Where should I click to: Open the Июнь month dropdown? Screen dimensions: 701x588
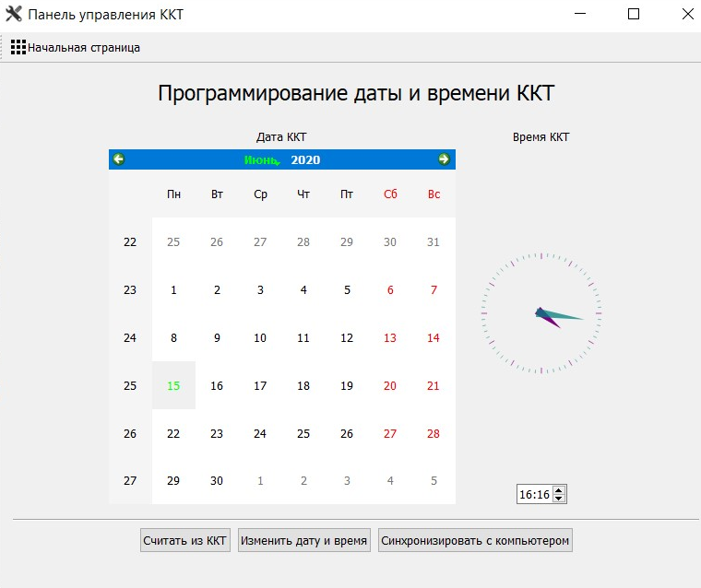point(262,160)
